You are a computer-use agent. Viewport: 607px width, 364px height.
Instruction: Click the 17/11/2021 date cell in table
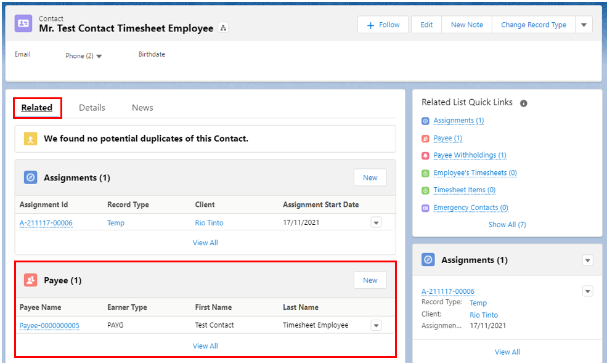[x=301, y=222]
